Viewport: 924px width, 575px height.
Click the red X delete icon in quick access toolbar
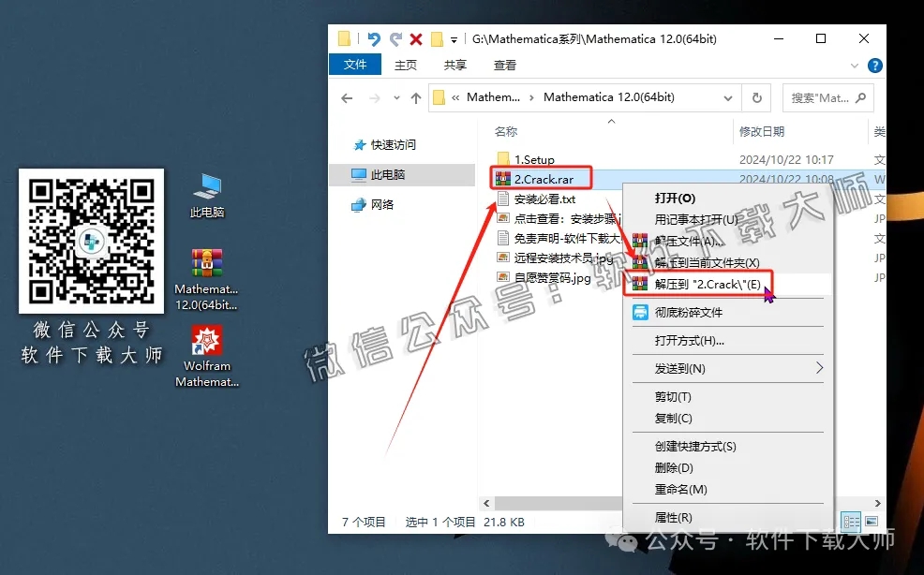click(x=415, y=38)
